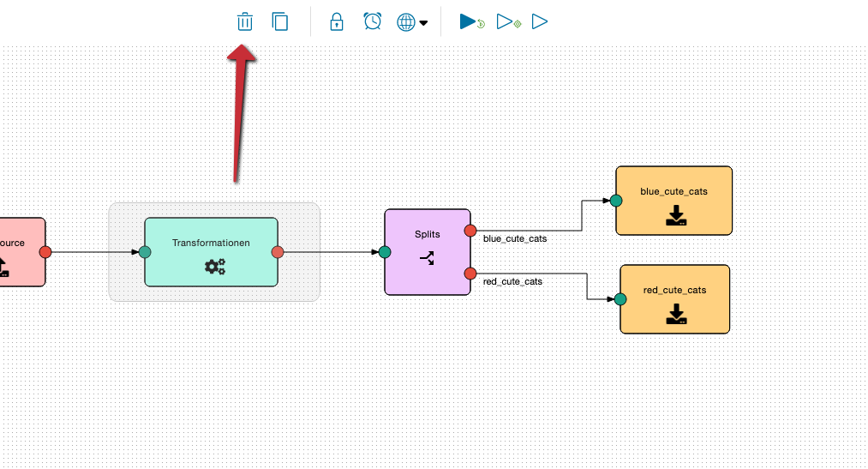
Task: Click the red output port of Transformationen
Action: click(278, 252)
